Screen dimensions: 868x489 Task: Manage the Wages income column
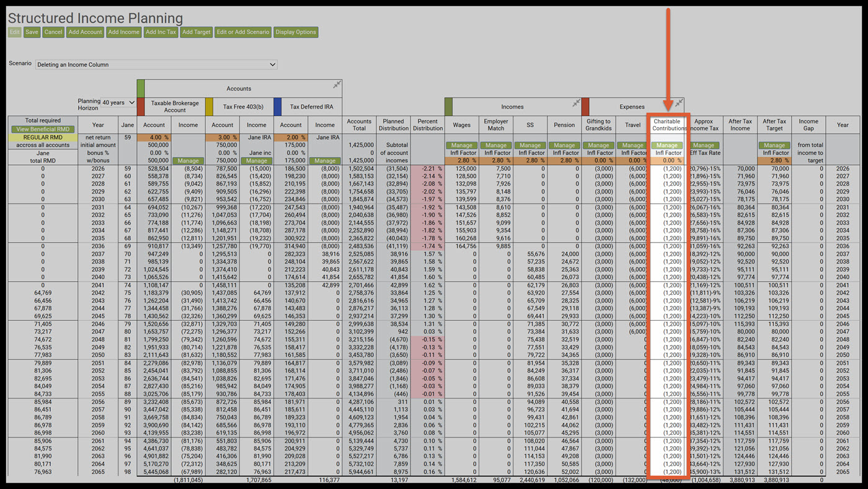462,145
